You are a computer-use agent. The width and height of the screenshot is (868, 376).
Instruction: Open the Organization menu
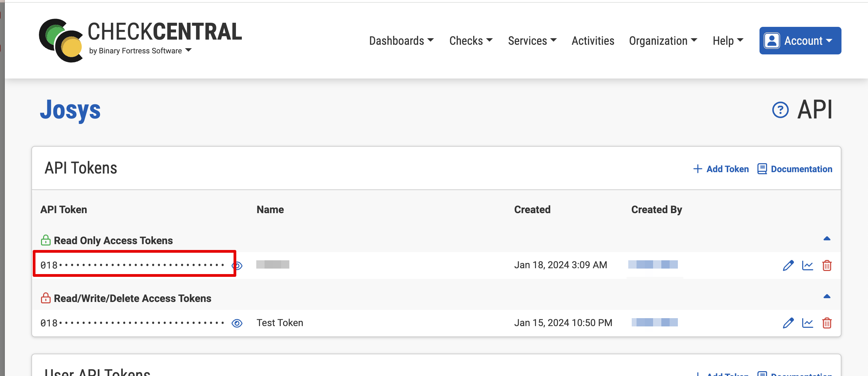pos(663,41)
